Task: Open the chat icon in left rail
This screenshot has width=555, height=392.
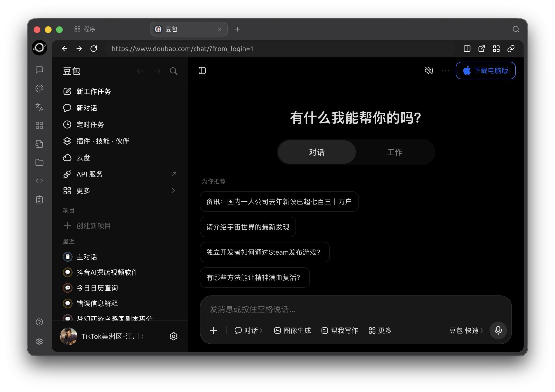Action: [39, 70]
